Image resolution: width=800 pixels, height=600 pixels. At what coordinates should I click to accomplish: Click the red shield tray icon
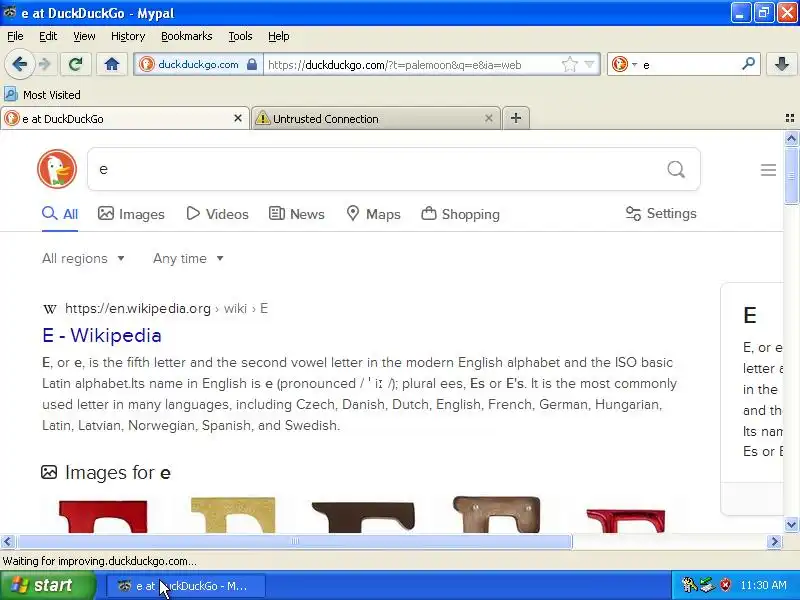725,585
